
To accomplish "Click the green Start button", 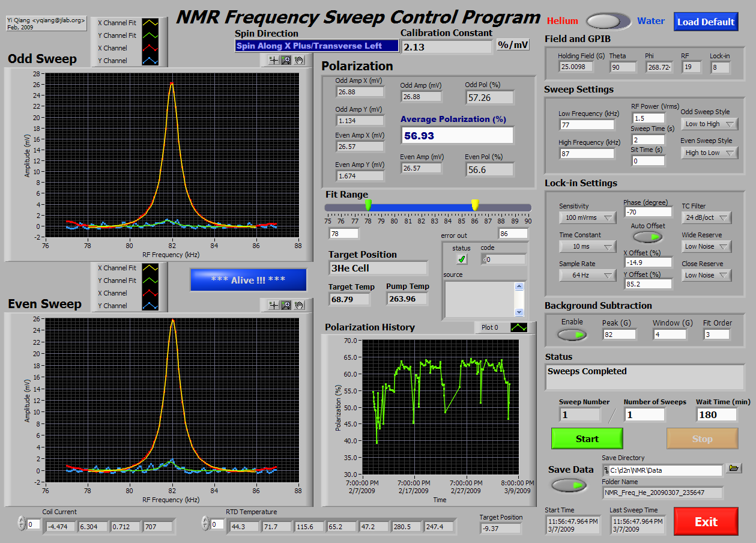I will pyautogui.click(x=587, y=438).
